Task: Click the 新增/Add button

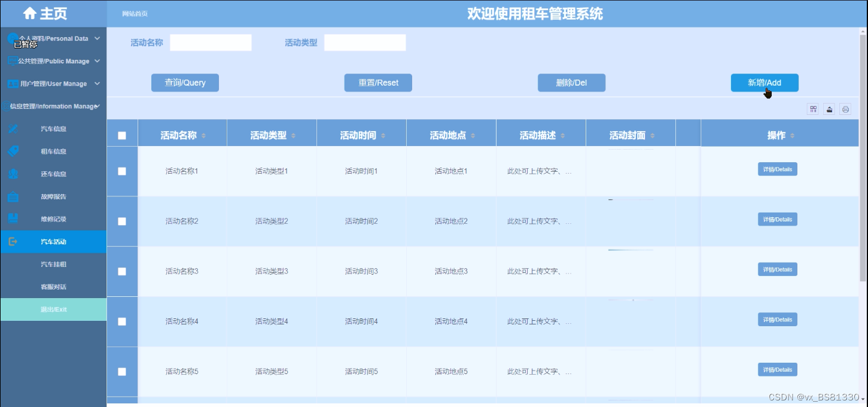Action: (765, 83)
